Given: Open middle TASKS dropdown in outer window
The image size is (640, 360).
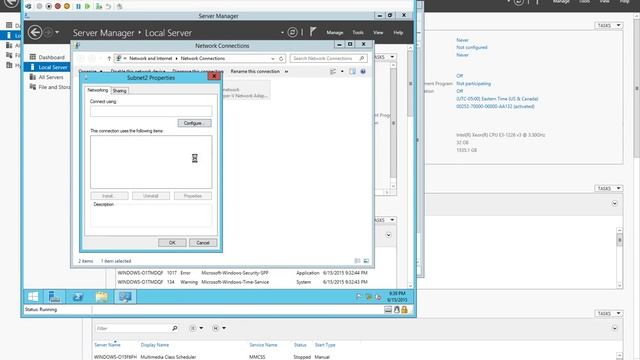Looking at the screenshot, I should [608, 188].
